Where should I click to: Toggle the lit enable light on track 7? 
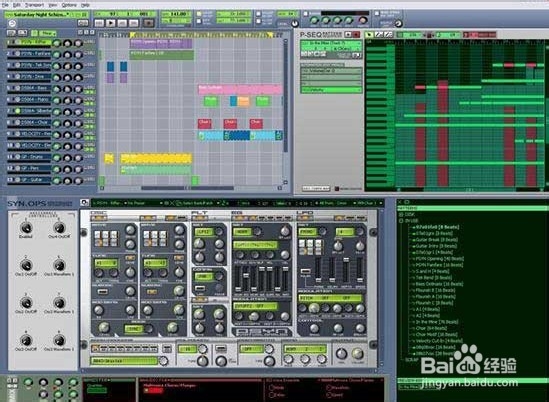(x=18, y=111)
